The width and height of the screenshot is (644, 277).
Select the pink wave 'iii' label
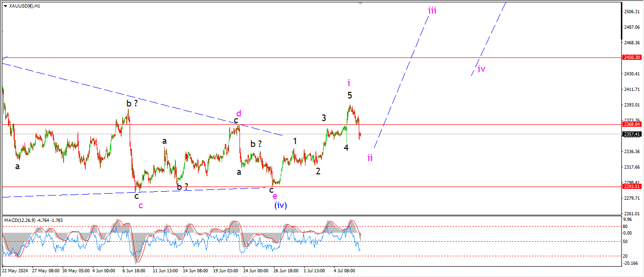432,10
